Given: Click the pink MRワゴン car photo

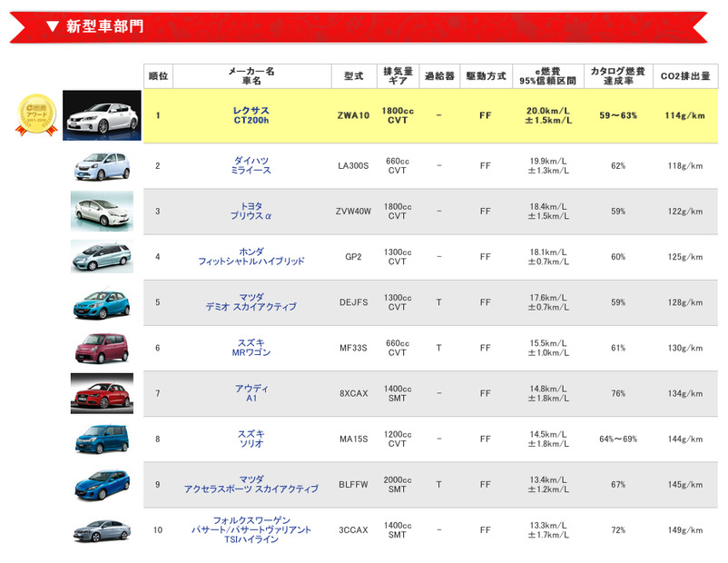Looking at the screenshot, I should coord(102,348).
